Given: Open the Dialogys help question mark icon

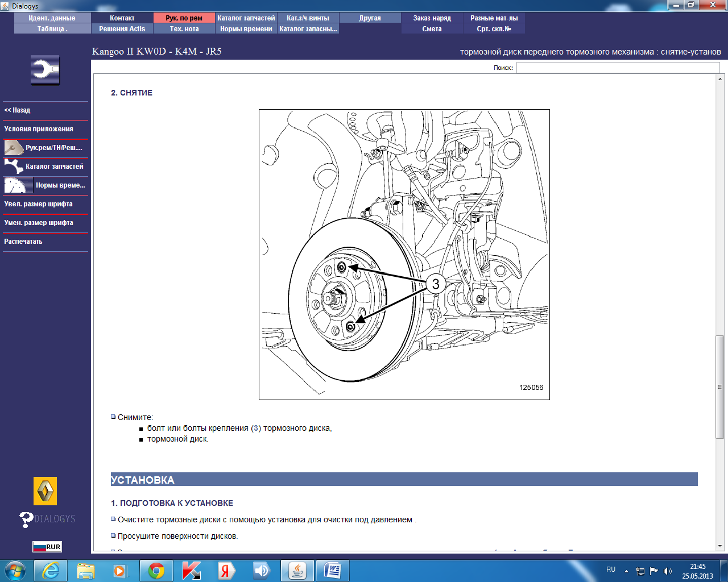Looking at the screenshot, I should pyautogui.click(x=26, y=519).
